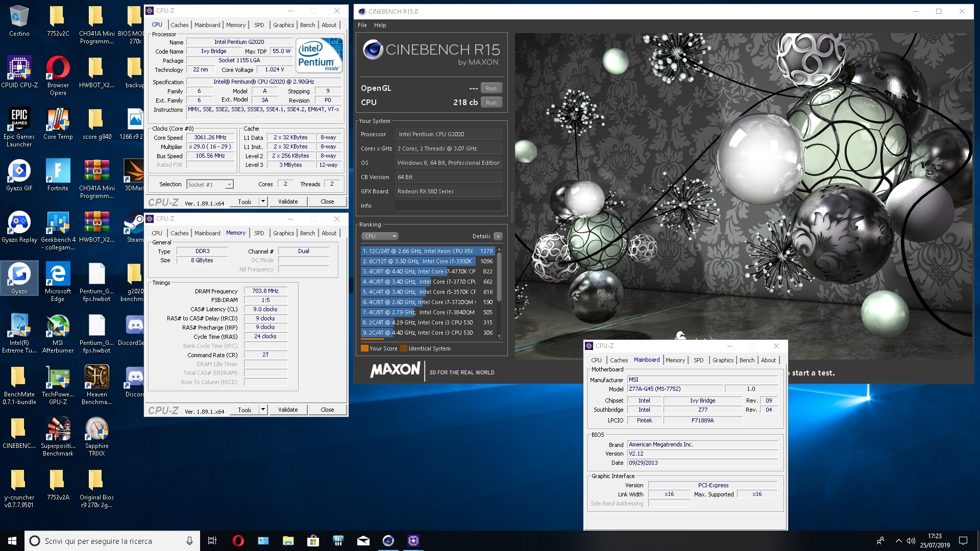Open Gyazo Replay desktop icon

[x=19, y=228]
